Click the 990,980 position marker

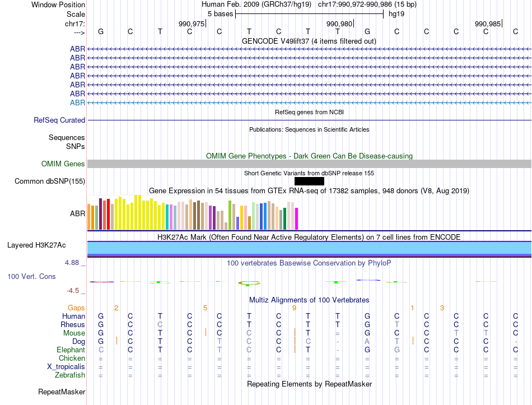tap(340, 24)
